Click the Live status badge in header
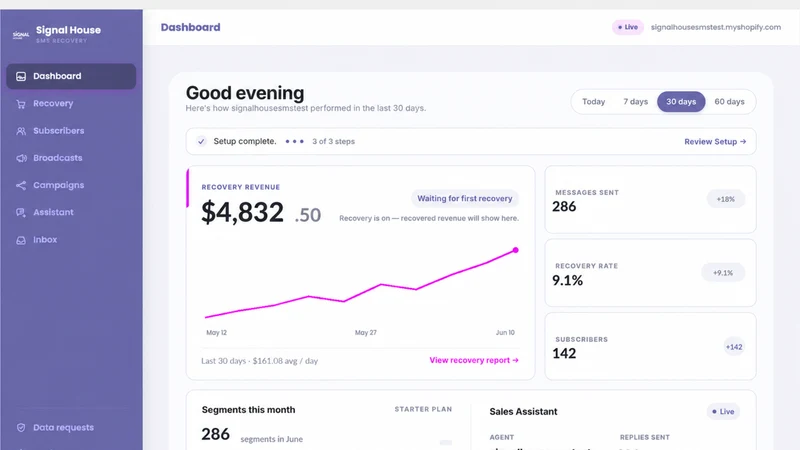This screenshot has height=450, width=800. tap(628, 27)
